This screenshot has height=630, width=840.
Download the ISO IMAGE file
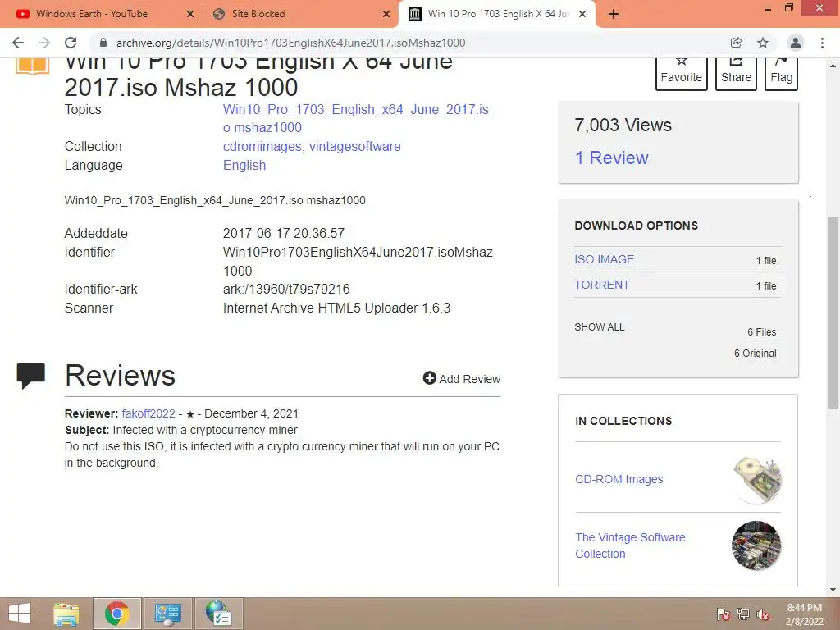pyautogui.click(x=605, y=259)
